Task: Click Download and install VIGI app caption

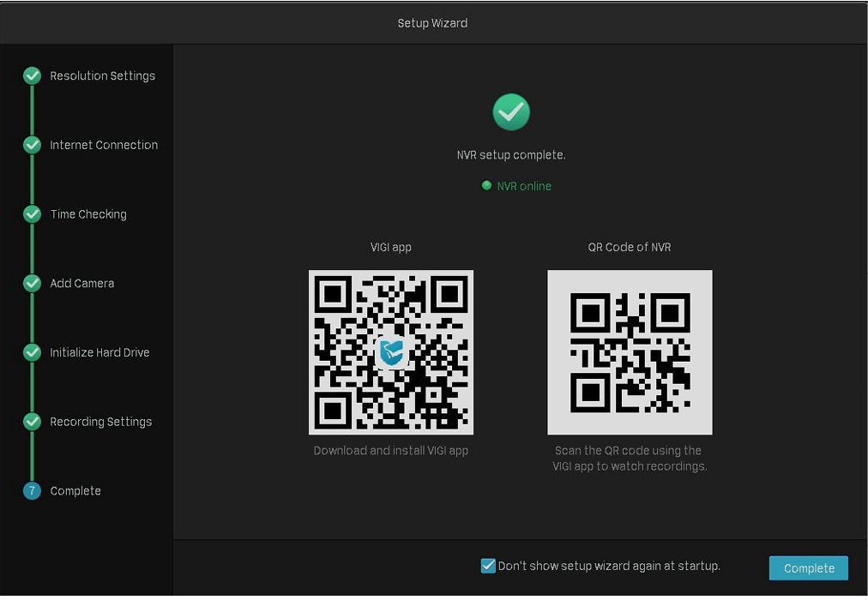Action: [391, 451]
